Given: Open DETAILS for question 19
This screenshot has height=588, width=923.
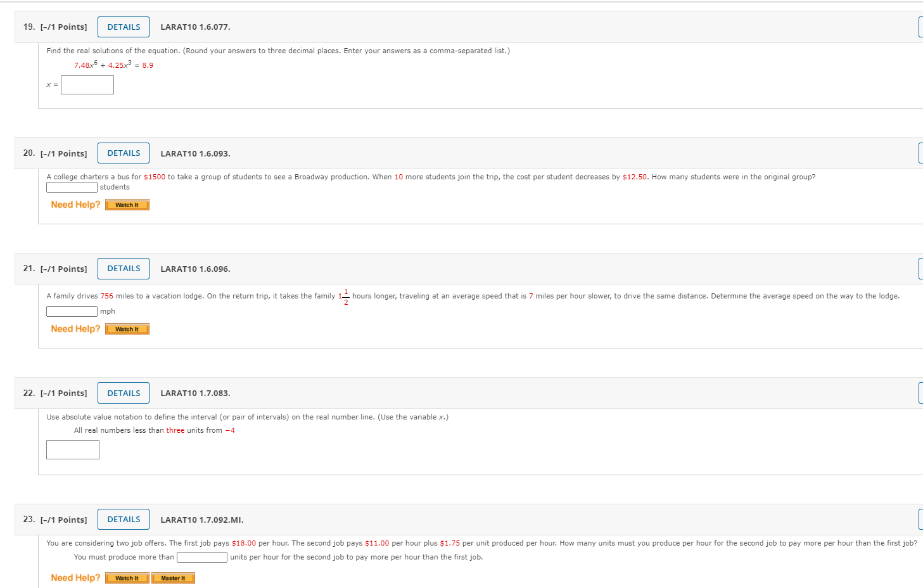Looking at the screenshot, I should point(124,27).
